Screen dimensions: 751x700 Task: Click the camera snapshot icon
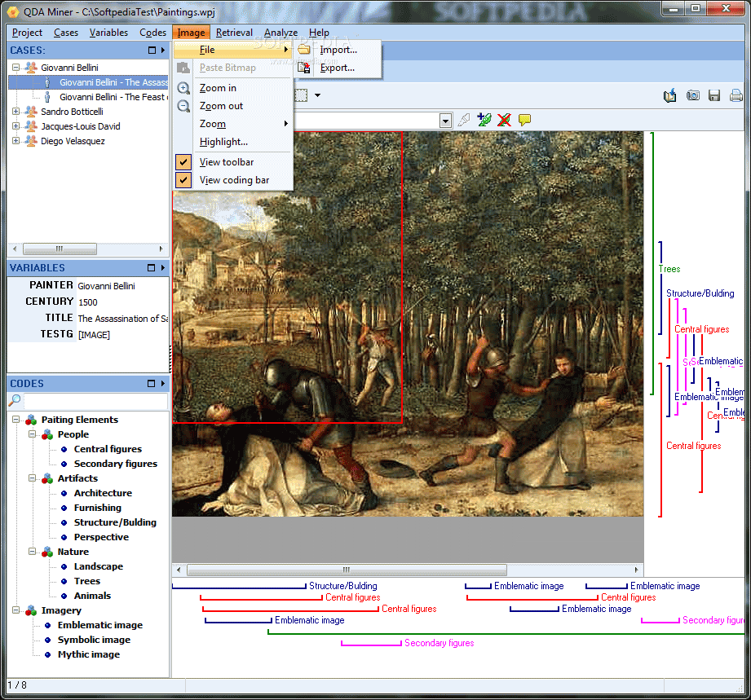pos(692,95)
